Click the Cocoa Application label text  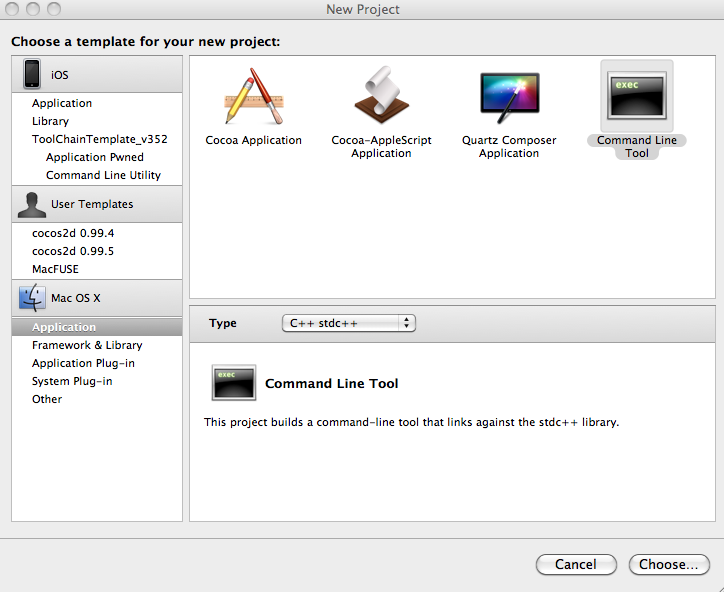[253, 140]
